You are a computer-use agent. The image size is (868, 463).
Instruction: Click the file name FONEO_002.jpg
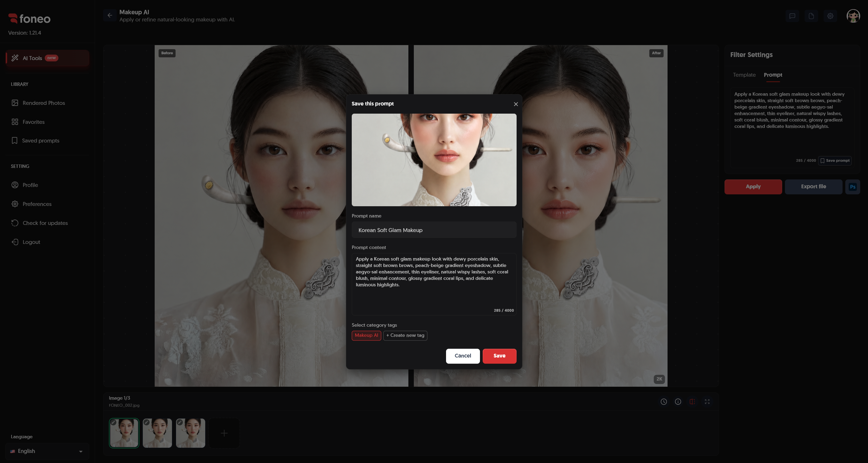124,405
